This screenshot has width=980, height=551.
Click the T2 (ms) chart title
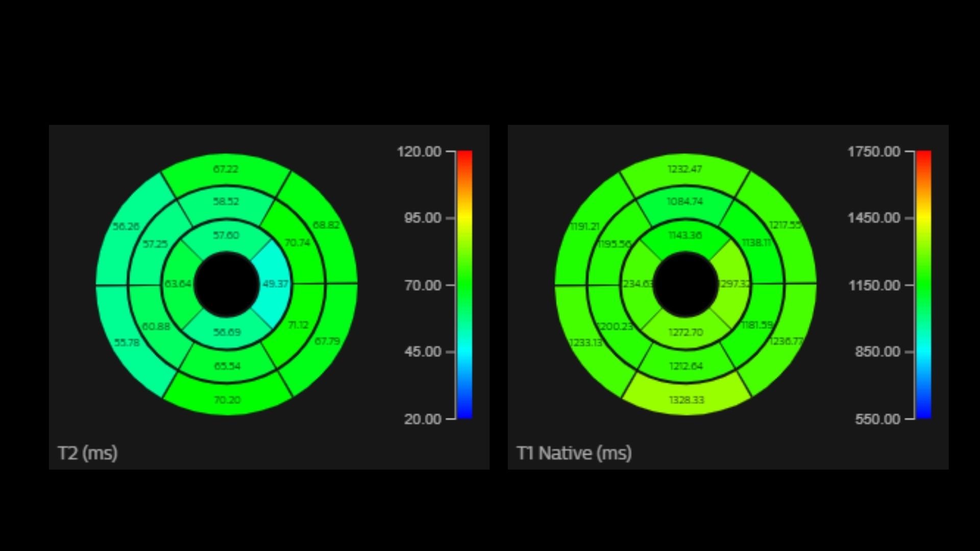tap(88, 453)
